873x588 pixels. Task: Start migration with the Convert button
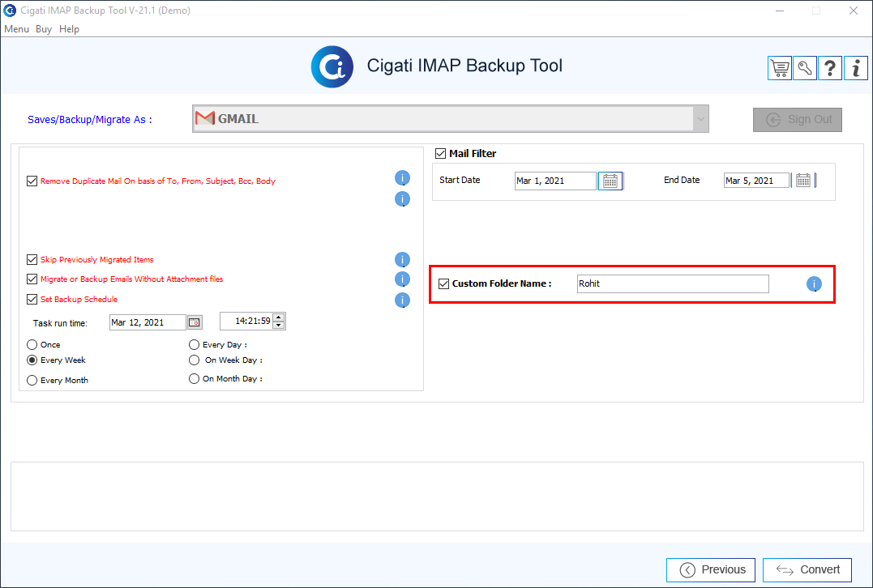pos(807,569)
